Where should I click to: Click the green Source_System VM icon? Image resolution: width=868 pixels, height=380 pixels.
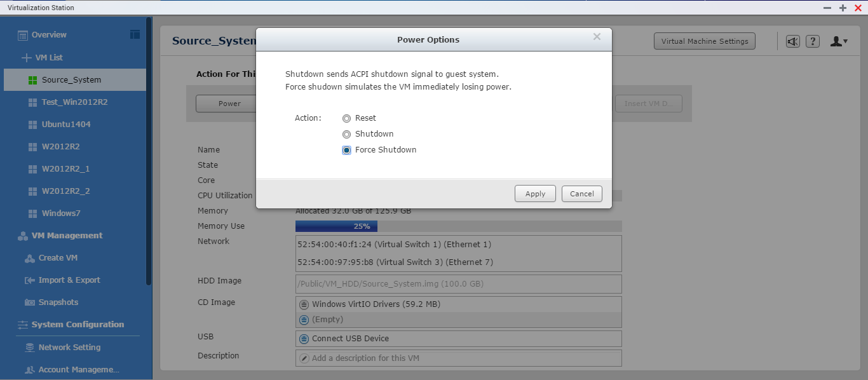tap(32, 80)
